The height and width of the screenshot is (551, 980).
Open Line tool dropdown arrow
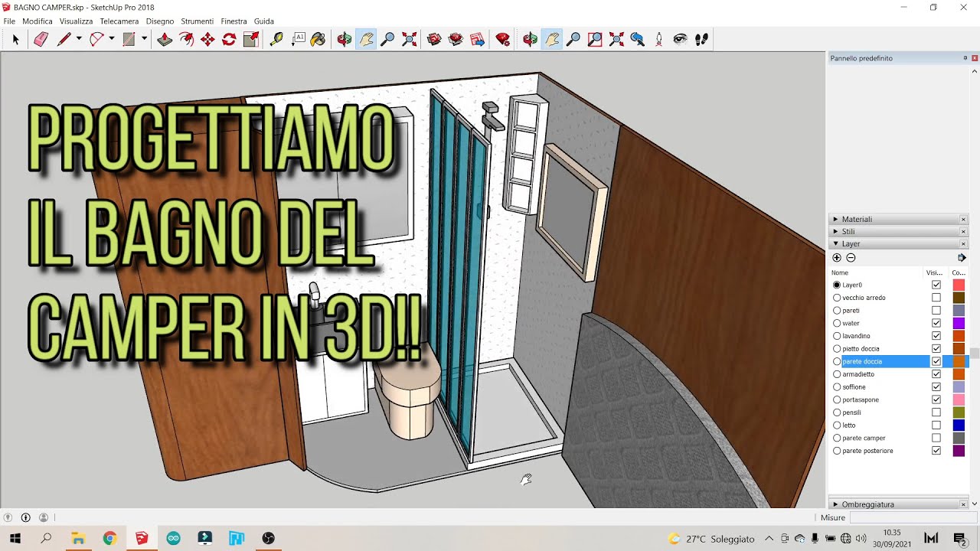coord(79,39)
